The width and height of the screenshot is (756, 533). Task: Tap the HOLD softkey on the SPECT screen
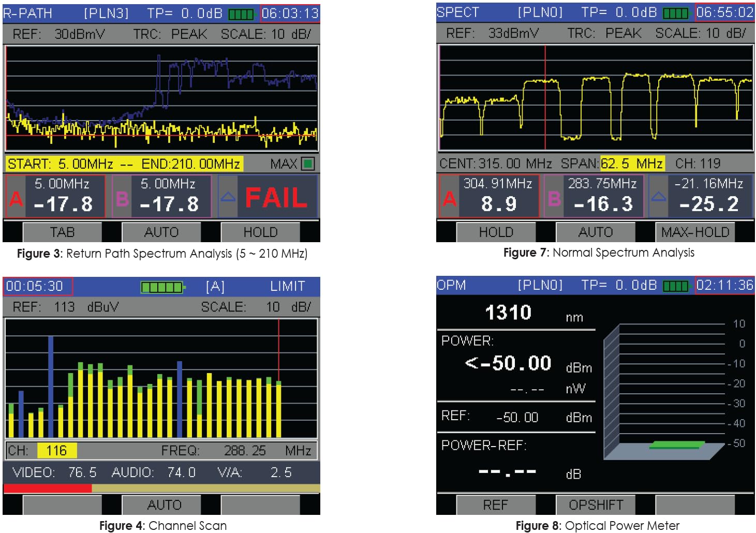click(x=496, y=232)
